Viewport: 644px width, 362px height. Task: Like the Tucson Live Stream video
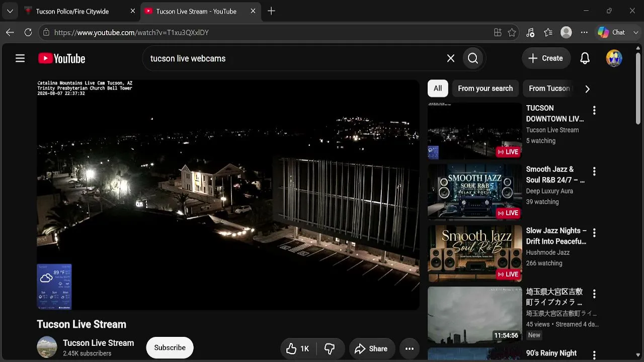point(297,348)
